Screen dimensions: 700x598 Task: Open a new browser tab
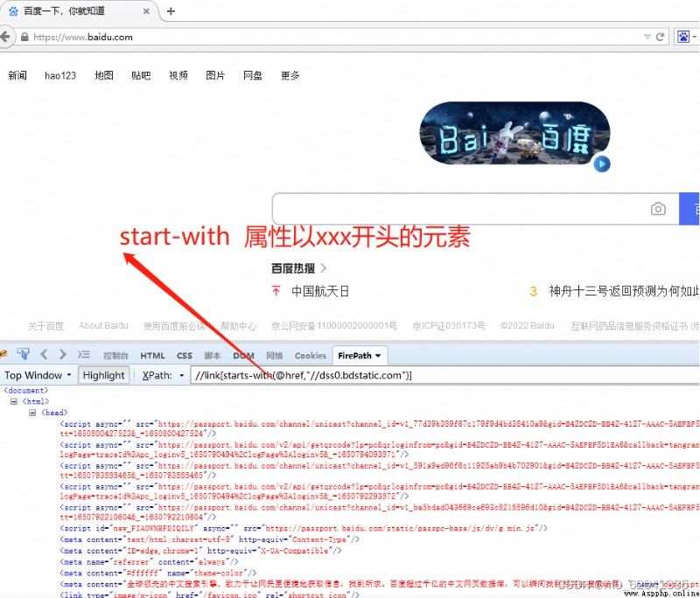pyautogui.click(x=171, y=11)
